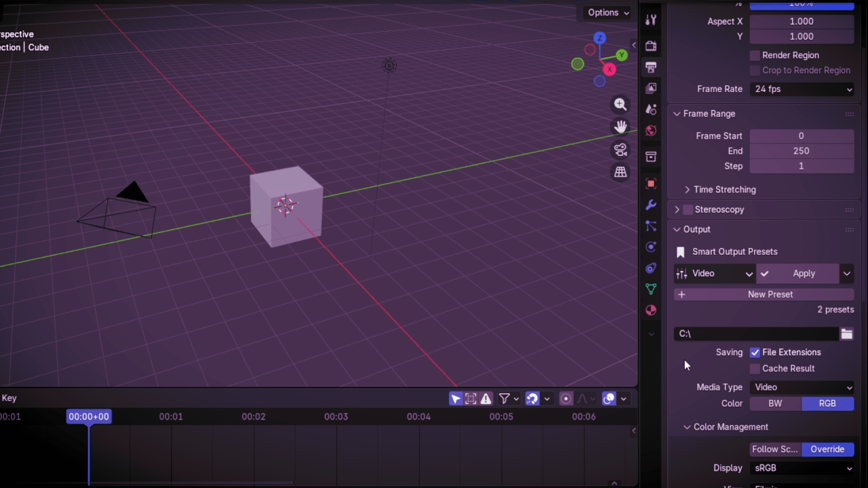Open the Display sRGB dropdown
This screenshot has width=868, height=488.
[x=802, y=468]
